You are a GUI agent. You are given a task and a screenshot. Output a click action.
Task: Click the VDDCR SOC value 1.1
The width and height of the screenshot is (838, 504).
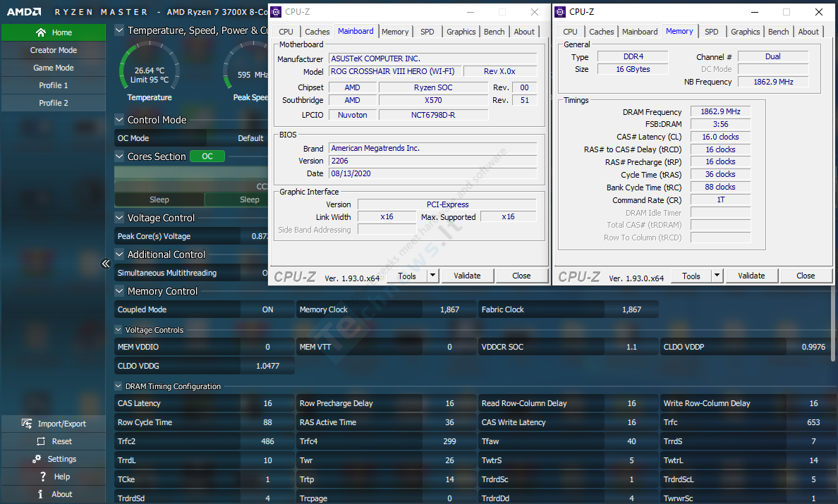pyautogui.click(x=632, y=347)
